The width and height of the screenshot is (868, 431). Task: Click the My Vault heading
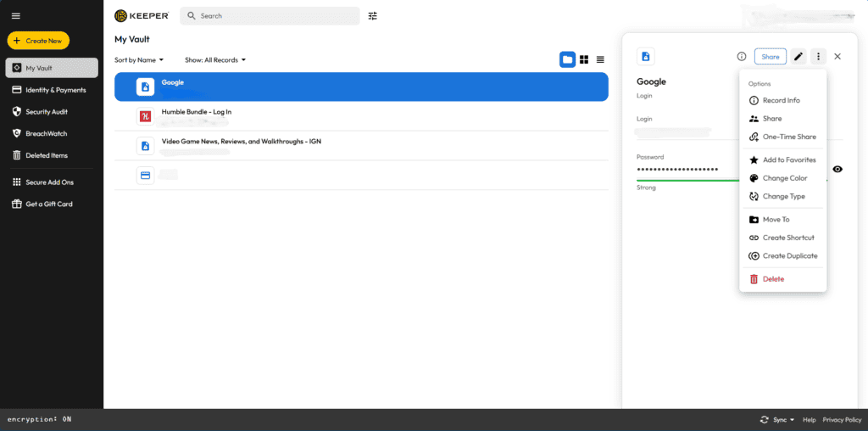(x=131, y=39)
